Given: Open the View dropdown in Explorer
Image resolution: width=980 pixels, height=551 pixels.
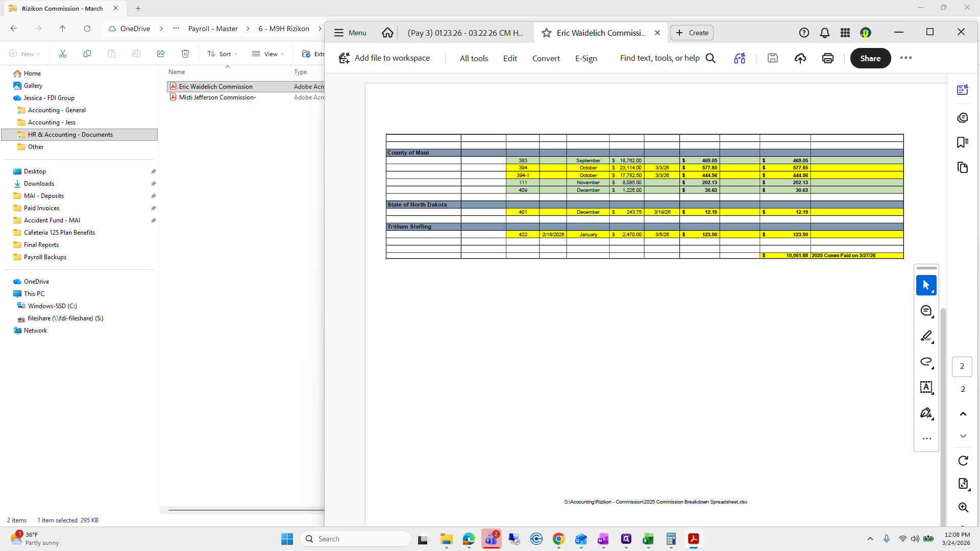Looking at the screenshot, I should pos(268,54).
